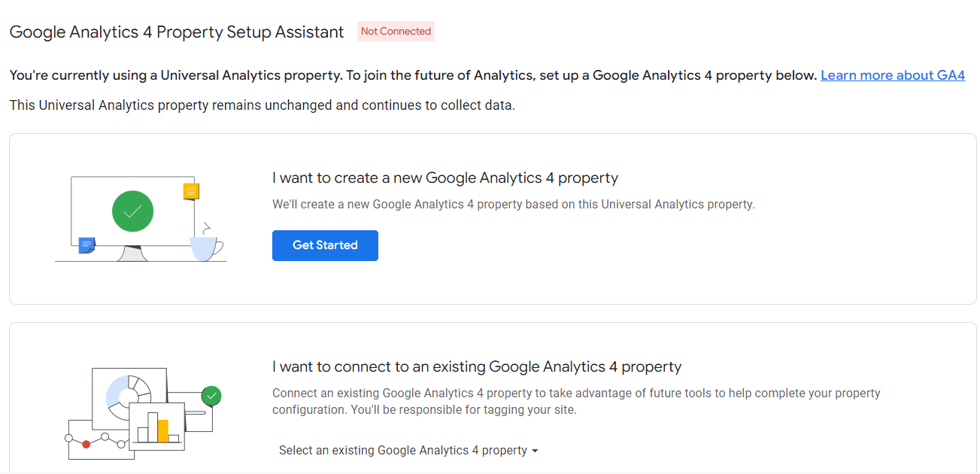
Task: Click the blue sticky note icon
Action: tap(86, 245)
